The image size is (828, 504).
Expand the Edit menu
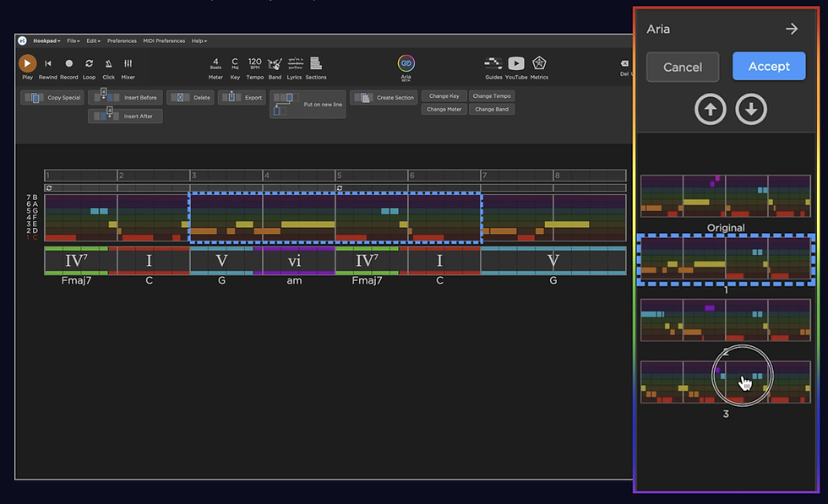(x=95, y=41)
